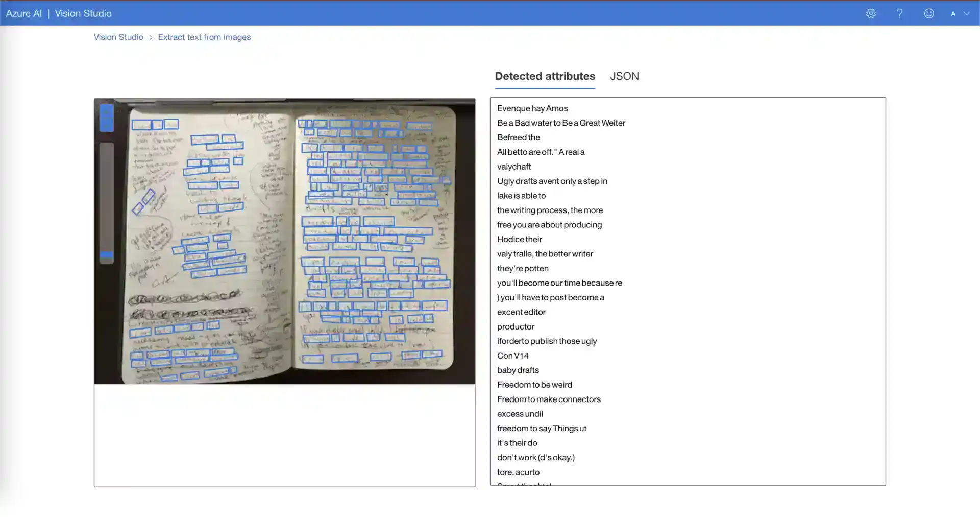Expand the account dropdown chevron
Screen dimensions: 980x517
pyautogui.click(x=966, y=14)
